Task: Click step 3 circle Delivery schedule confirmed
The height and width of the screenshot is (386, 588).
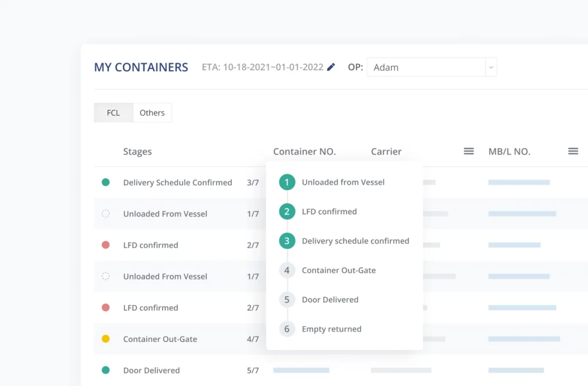Action: 287,241
